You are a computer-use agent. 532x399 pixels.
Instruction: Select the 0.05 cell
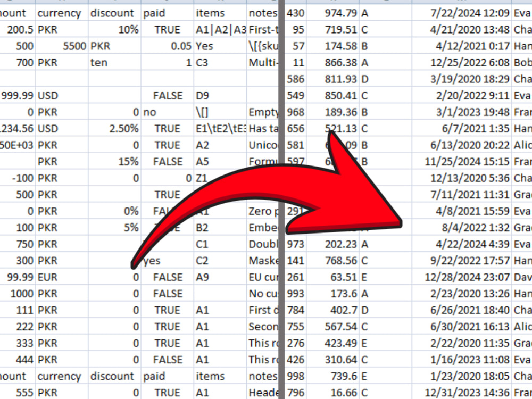pos(168,46)
